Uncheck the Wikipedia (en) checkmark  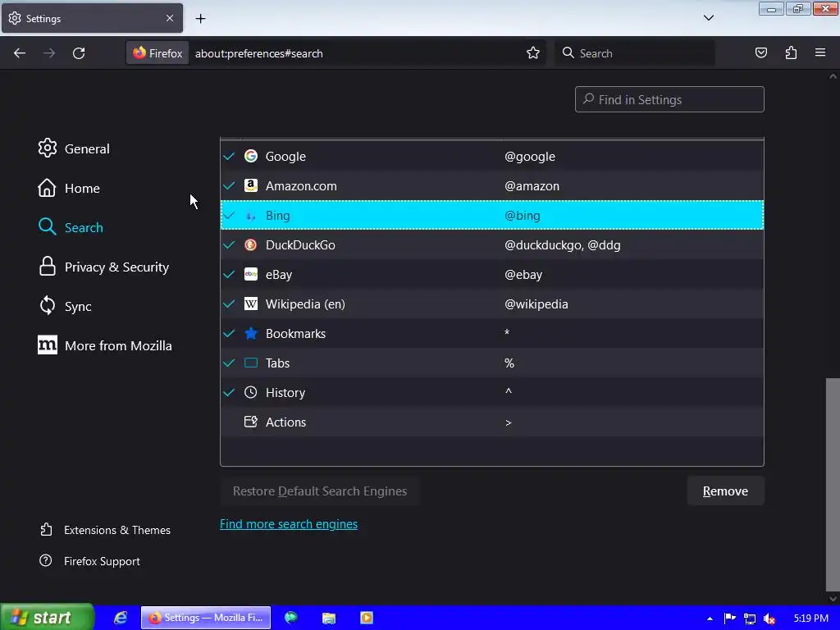[x=230, y=304]
